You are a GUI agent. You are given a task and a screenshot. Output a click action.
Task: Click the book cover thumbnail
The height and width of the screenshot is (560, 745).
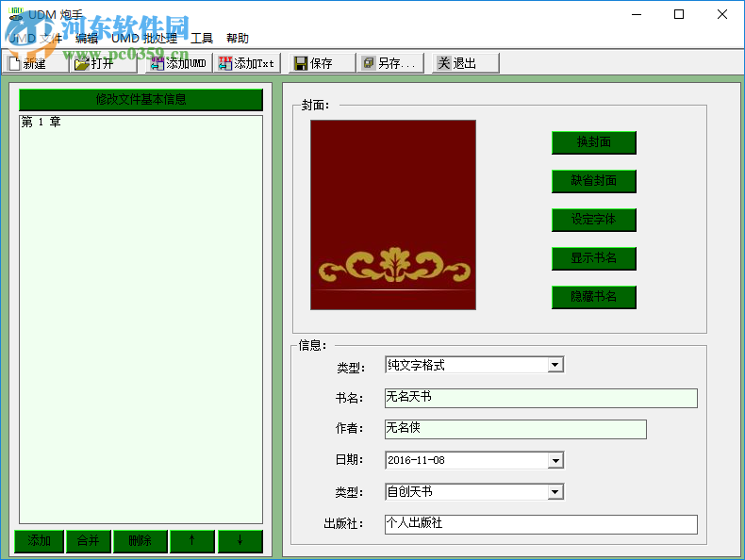[393, 215]
